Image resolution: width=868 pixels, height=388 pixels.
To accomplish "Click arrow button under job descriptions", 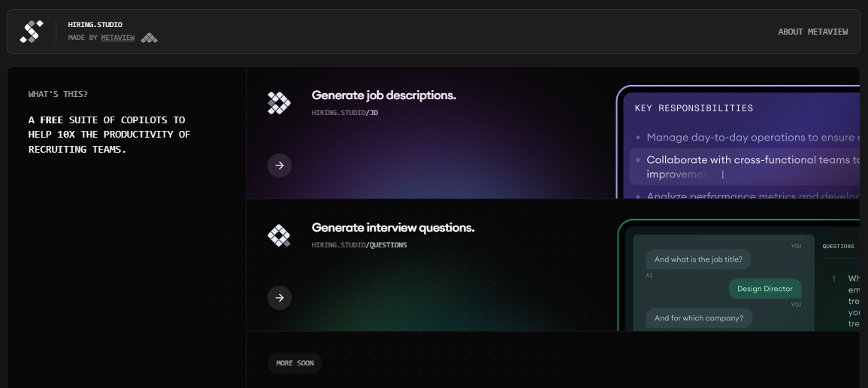I will [280, 165].
